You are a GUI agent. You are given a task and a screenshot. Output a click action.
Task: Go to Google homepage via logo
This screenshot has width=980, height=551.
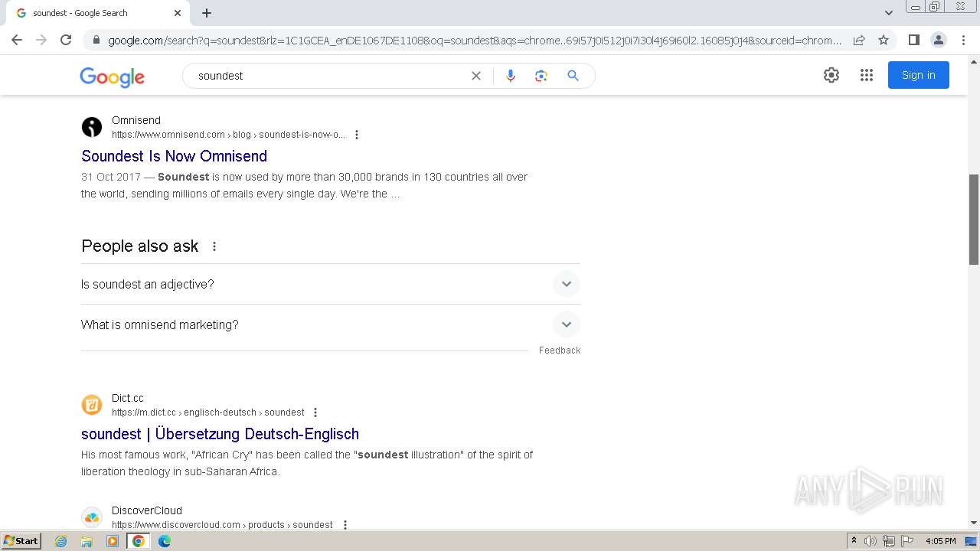coord(113,77)
